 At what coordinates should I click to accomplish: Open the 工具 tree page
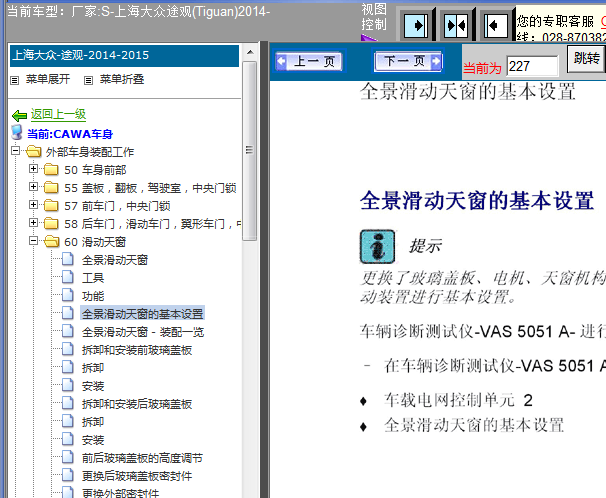point(93,278)
